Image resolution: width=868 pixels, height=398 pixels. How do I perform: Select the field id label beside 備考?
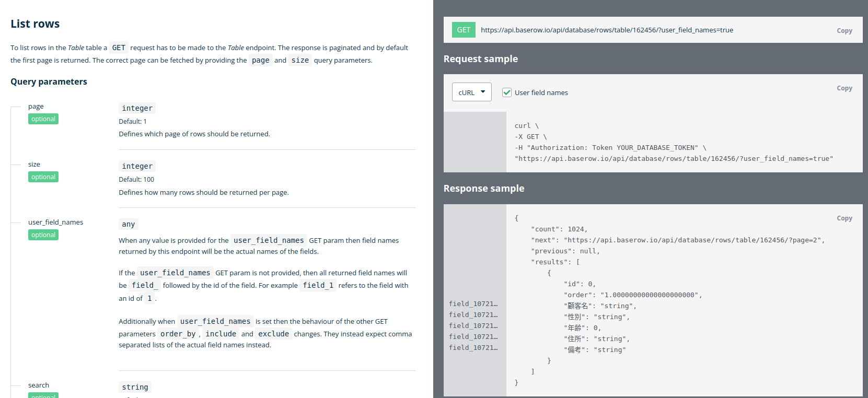pos(473,348)
